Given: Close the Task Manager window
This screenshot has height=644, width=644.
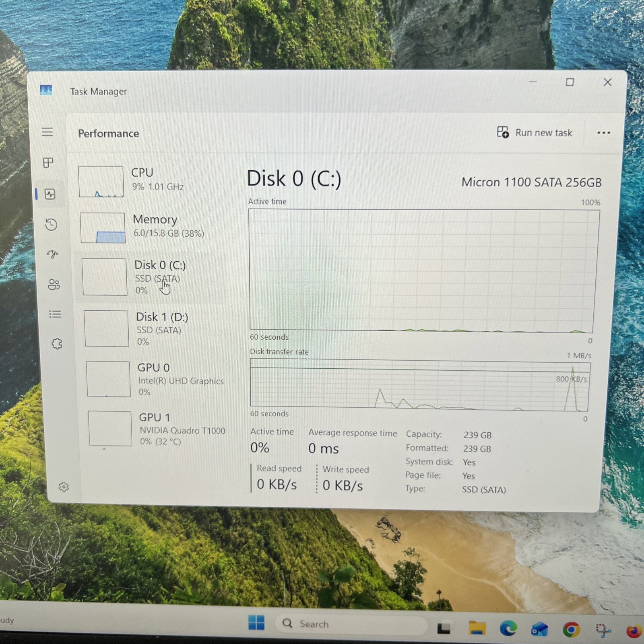Looking at the screenshot, I should tap(607, 82).
